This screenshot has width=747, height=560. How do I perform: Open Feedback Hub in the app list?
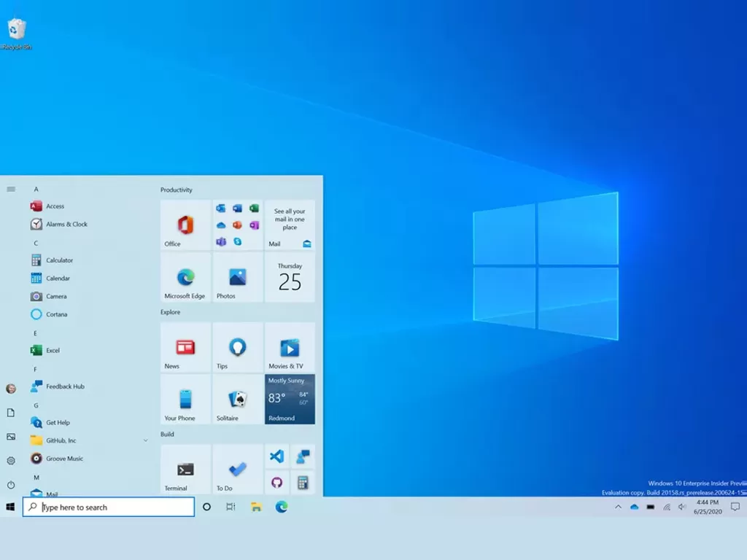tap(88, 386)
